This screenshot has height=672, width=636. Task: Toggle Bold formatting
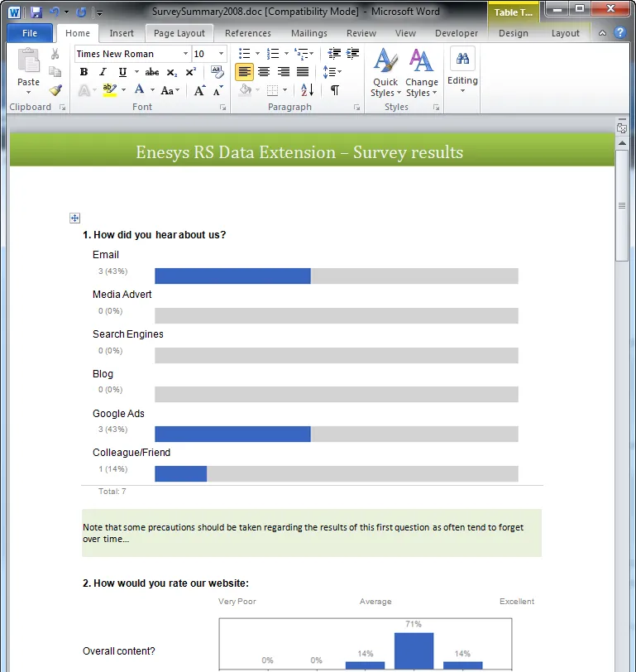[84, 72]
